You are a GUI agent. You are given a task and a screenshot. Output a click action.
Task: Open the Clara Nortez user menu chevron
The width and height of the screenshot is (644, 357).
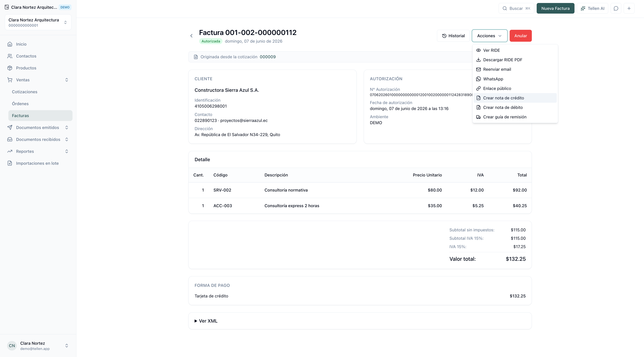[67, 346]
